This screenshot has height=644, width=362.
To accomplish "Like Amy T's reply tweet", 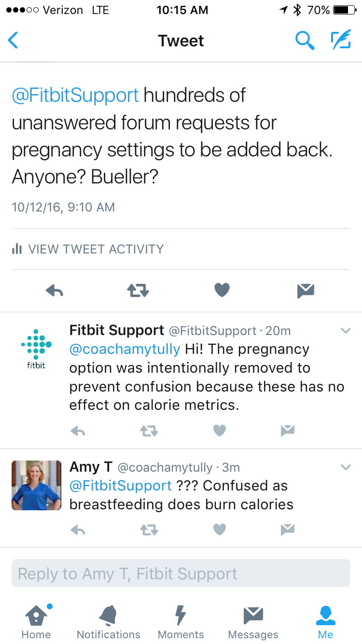I will point(220,530).
